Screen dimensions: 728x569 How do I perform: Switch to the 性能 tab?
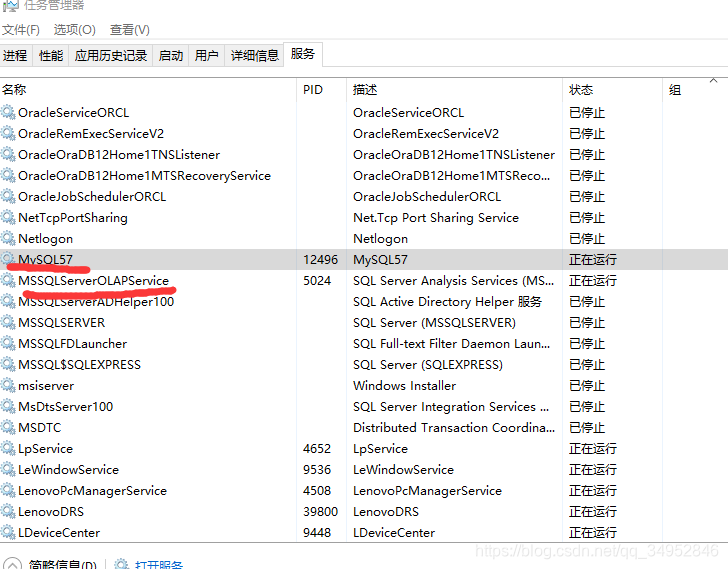pos(51,56)
